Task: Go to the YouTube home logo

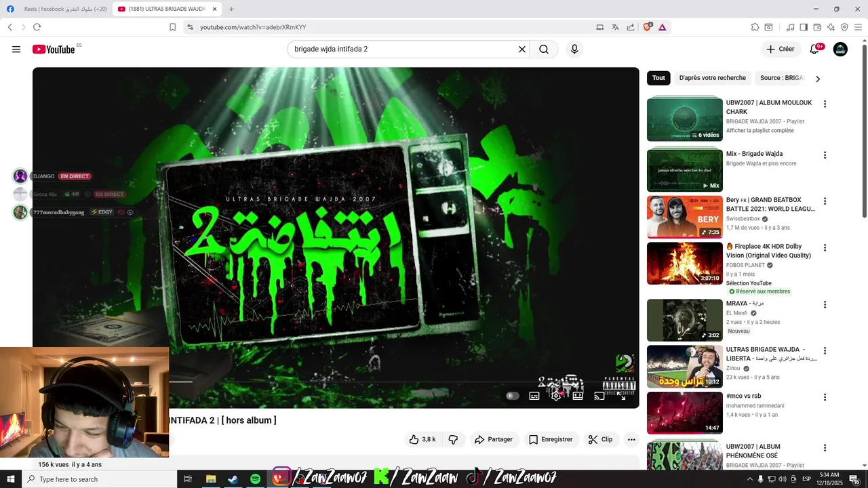Action: pyautogui.click(x=54, y=49)
